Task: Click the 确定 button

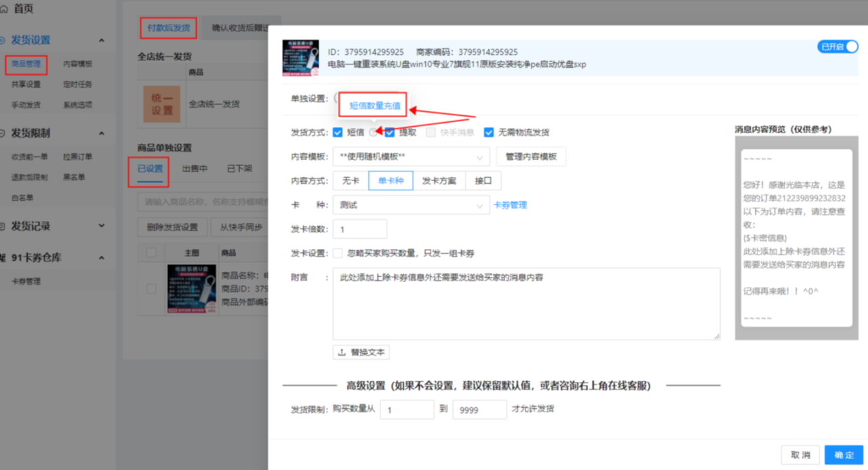Action: [844, 455]
